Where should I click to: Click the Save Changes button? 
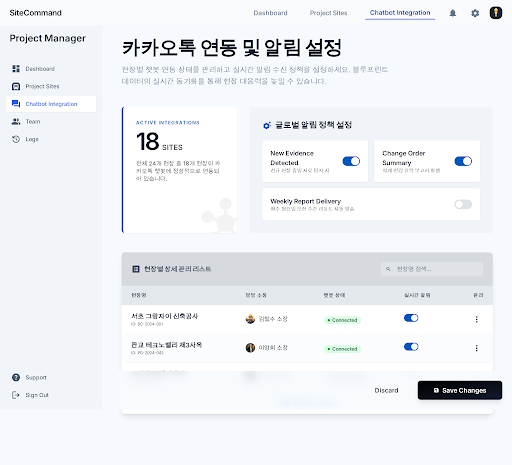(x=460, y=390)
